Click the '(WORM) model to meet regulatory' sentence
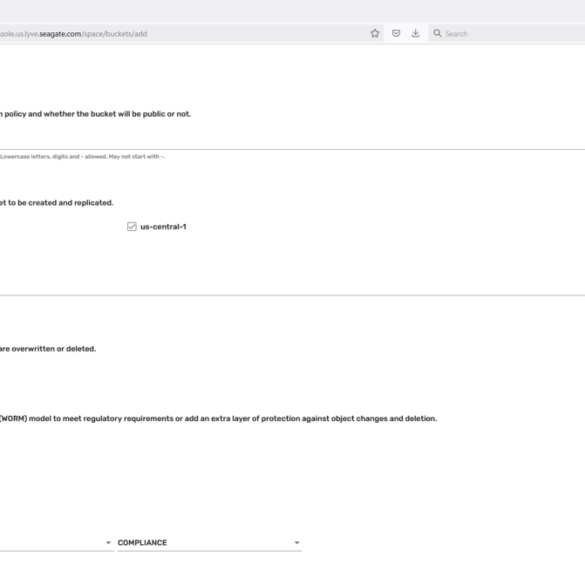The image size is (585, 585). 218,419
